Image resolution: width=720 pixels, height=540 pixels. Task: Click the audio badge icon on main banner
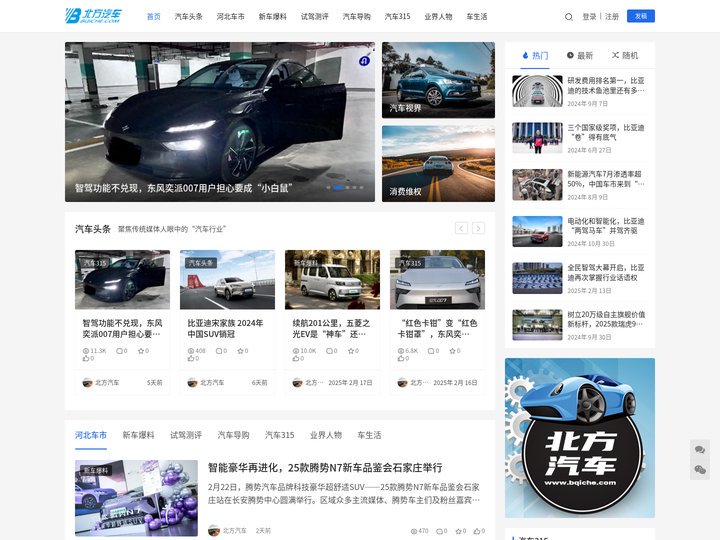click(364, 61)
